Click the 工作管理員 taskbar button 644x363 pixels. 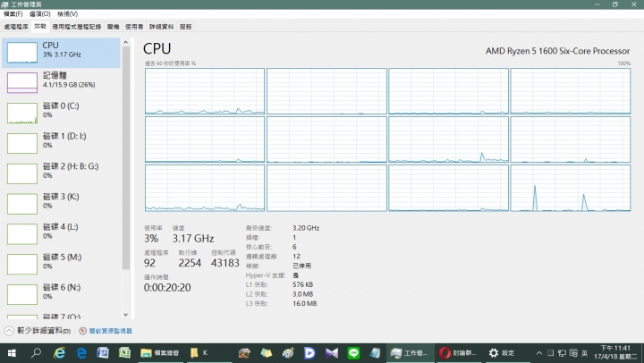click(410, 353)
